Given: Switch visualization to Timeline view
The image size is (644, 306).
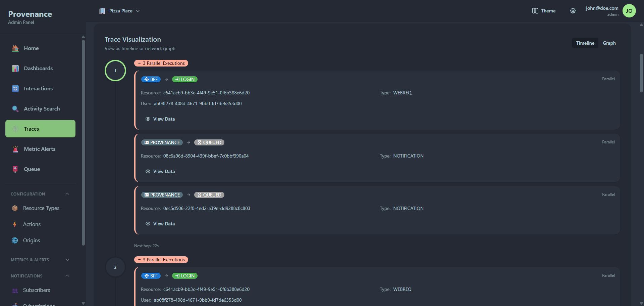Looking at the screenshot, I should [x=585, y=43].
